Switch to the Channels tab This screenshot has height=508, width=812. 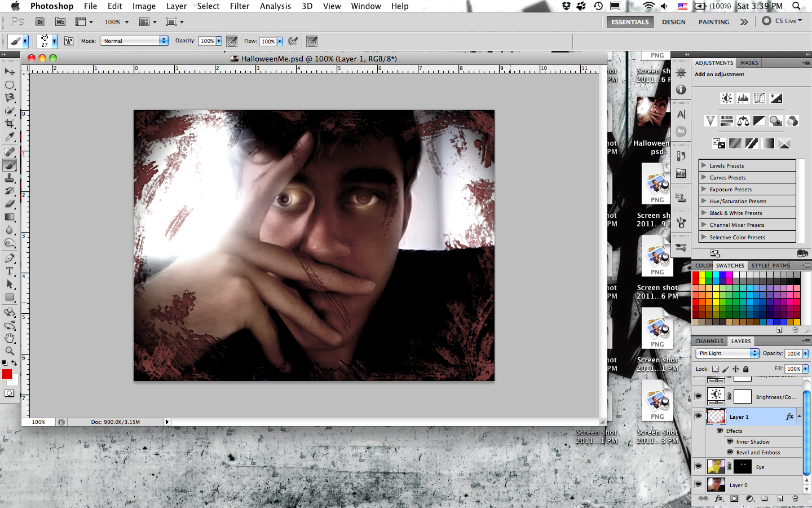click(x=709, y=341)
